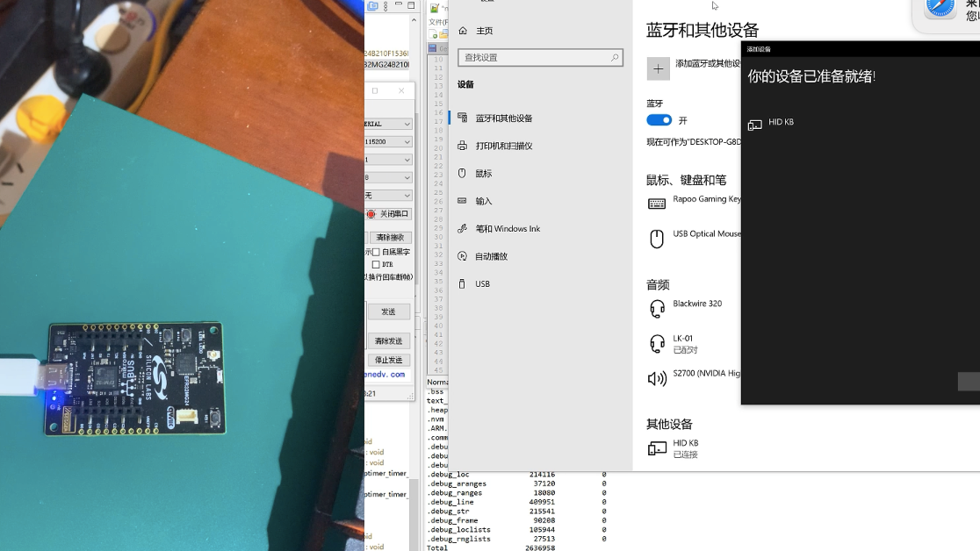The height and width of the screenshot is (551, 980).
Task: Click the notepad app icon in the editor title bar
Action: point(435,8)
